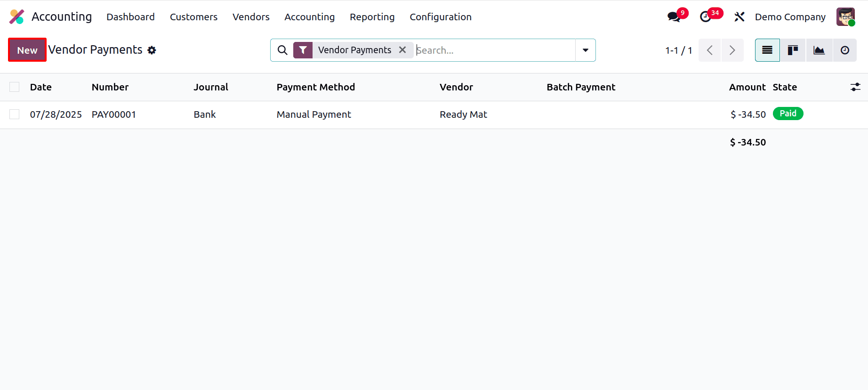Viewport: 868px width, 390px height.
Task: Click the row amount $ -34.50
Action: [x=748, y=114]
